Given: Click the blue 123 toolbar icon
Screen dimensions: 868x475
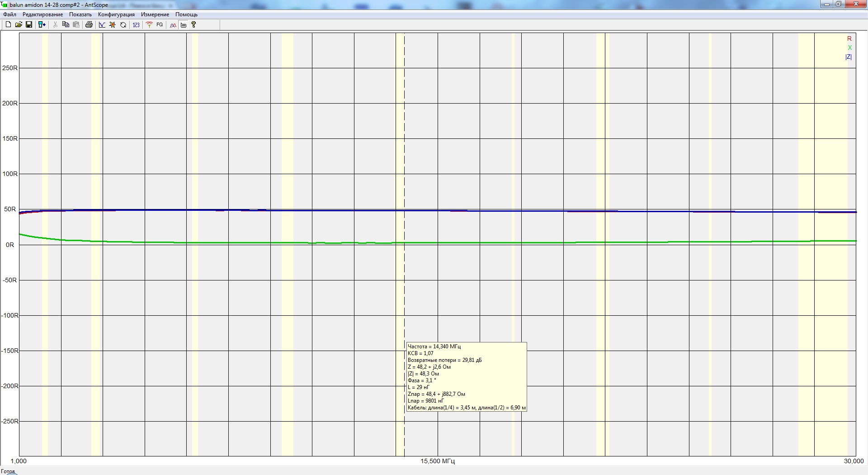Looking at the screenshot, I should (x=136, y=25).
